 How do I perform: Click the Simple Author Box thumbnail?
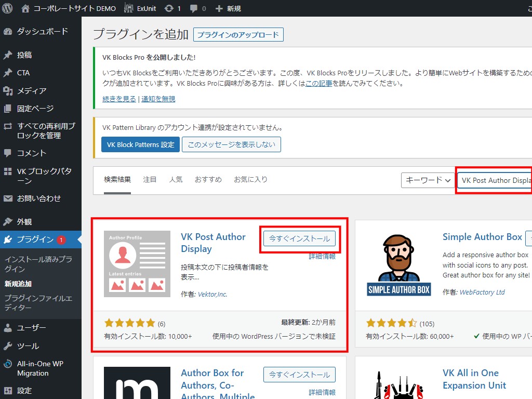[398, 264]
